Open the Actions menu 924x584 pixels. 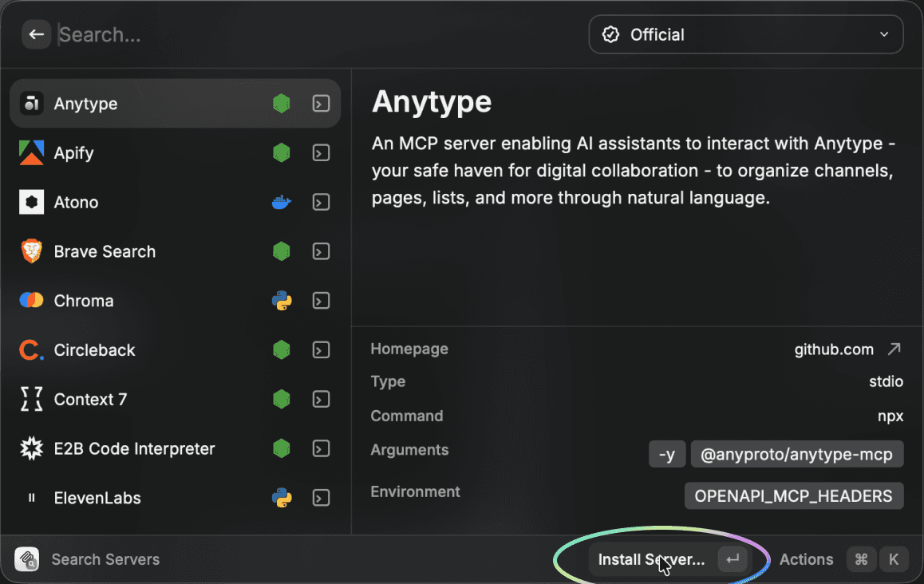pyautogui.click(x=806, y=559)
